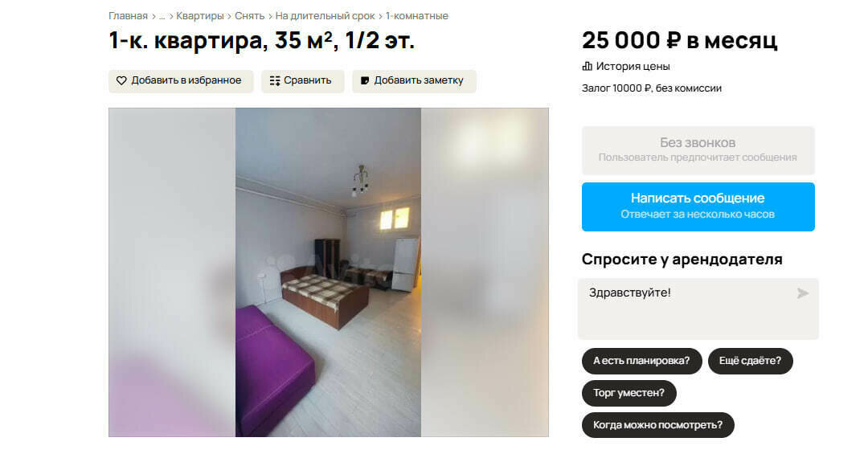Open 1-комнатные breadcrumb link
868x450 pixels.
point(417,16)
